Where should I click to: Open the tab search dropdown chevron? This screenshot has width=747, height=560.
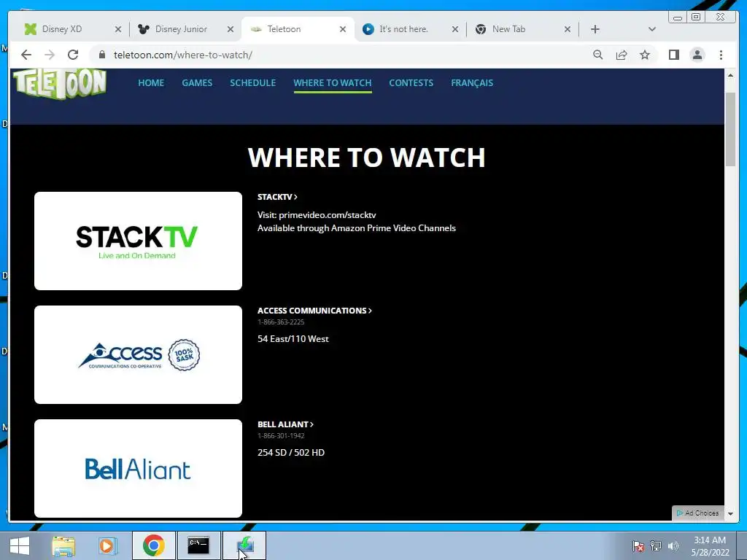[652, 29]
